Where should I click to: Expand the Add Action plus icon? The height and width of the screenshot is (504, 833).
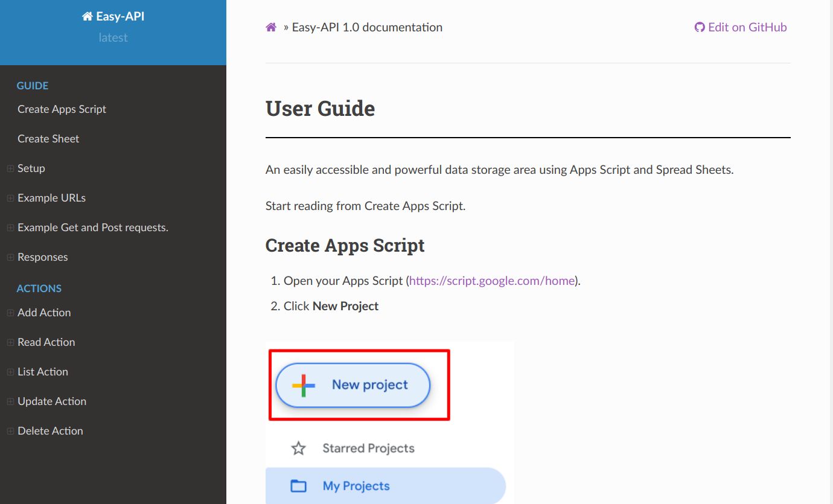[10, 313]
